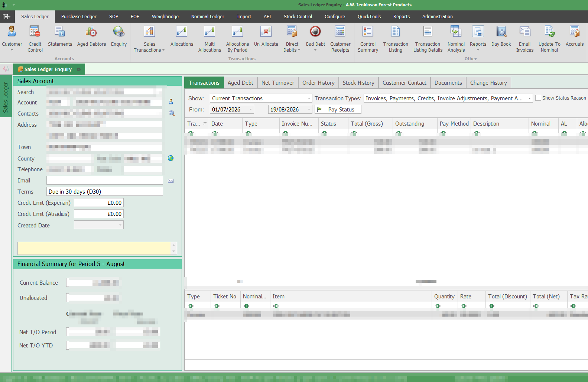Open the Accruals tool
The width and height of the screenshot is (588, 382).
click(575, 36)
